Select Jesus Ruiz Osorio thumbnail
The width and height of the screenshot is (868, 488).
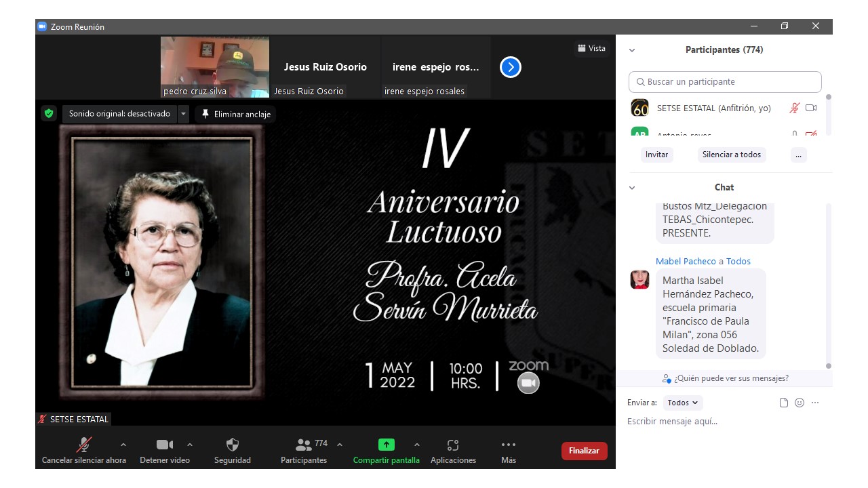(325, 67)
